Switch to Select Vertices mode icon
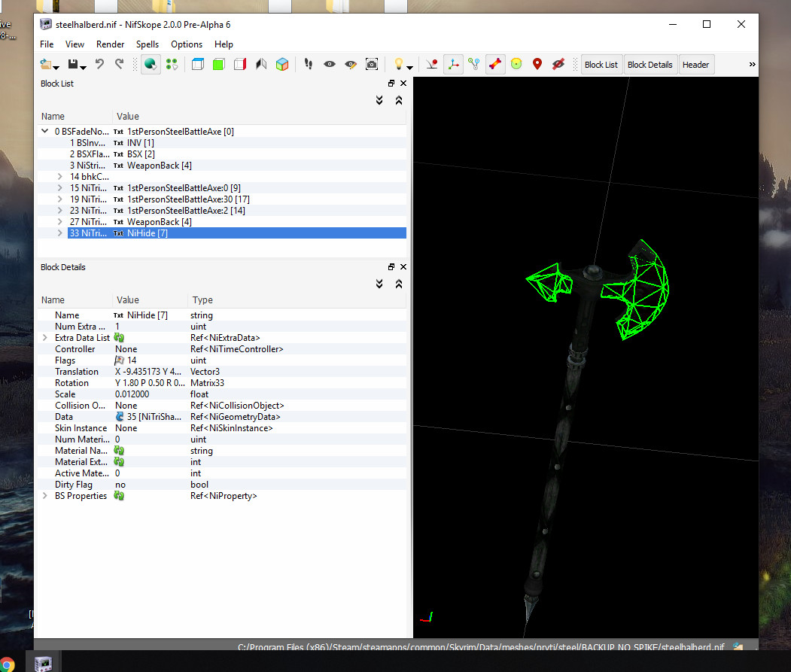Viewport: 791px width, 672px height. coord(172,64)
